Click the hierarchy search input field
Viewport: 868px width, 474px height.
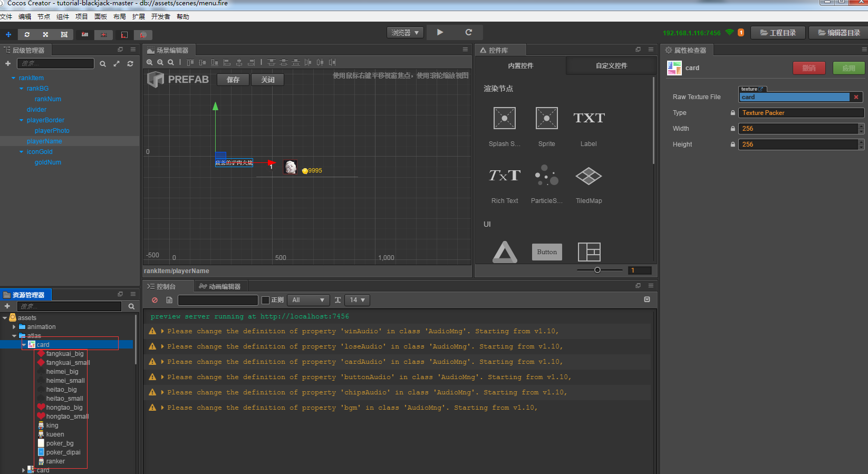click(55, 63)
